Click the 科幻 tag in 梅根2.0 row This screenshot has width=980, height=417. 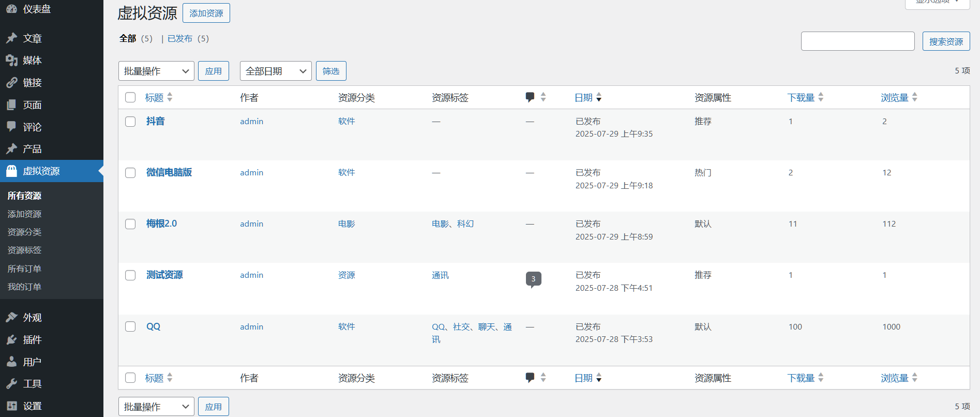coord(465,224)
